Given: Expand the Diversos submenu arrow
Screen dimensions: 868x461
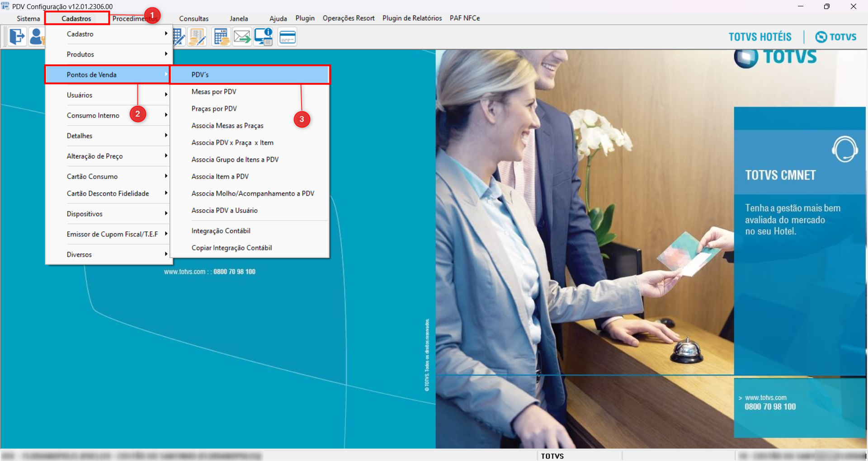Looking at the screenshot, I should (x=166, y=254).
